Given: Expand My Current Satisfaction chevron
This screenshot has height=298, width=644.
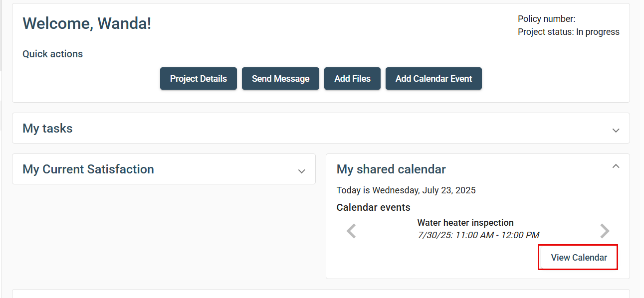Looking at the screenshot, I should click(x=301, y=171).
